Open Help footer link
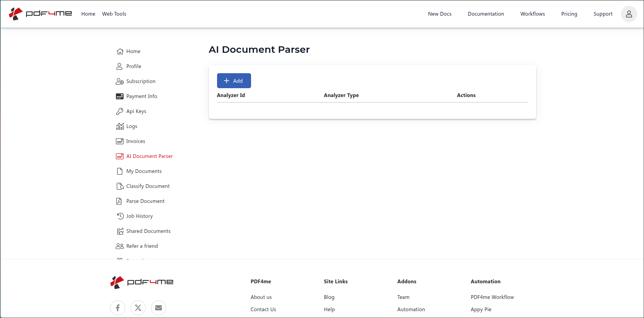Viewport: 644px width, 318px height. 329,309
